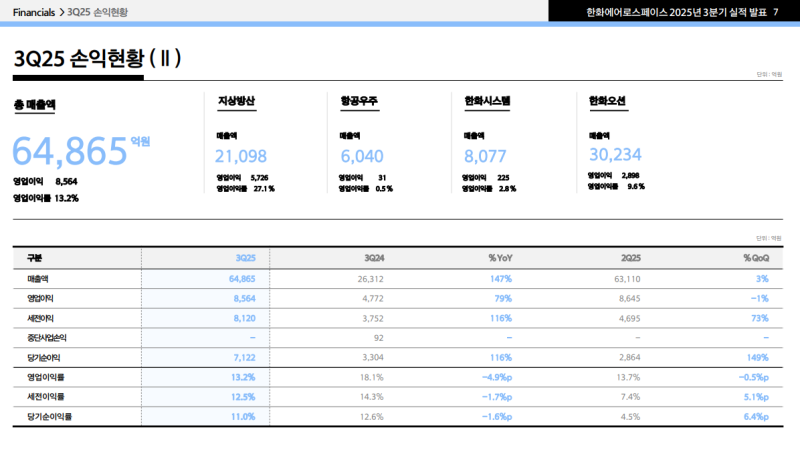Select the 한화시스템 segment heading
Image resolution: width=800 pixels, height=452 pixels.
(x=487, y=101)
